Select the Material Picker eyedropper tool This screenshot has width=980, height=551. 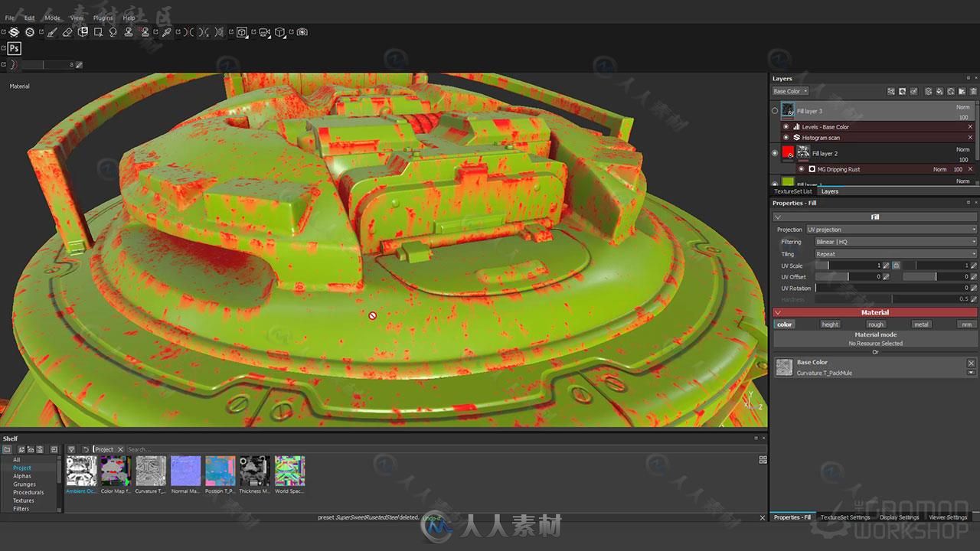pos(166,32)
